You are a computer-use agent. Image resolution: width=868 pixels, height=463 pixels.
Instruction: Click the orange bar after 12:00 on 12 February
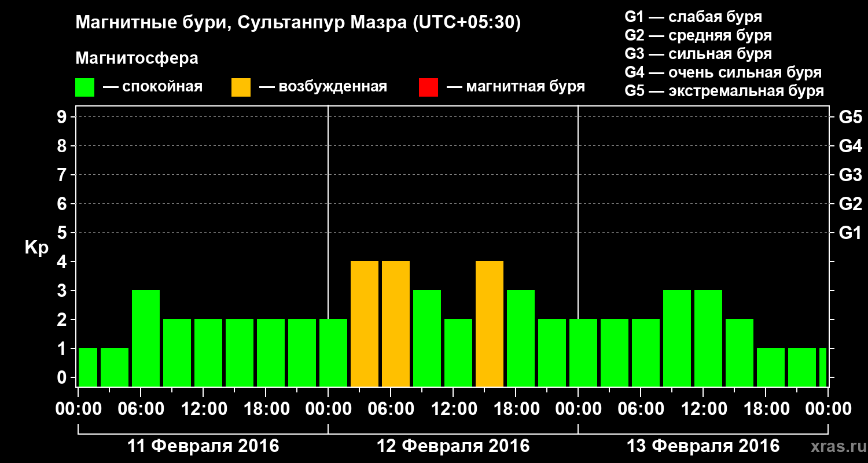tap(490, 324)
